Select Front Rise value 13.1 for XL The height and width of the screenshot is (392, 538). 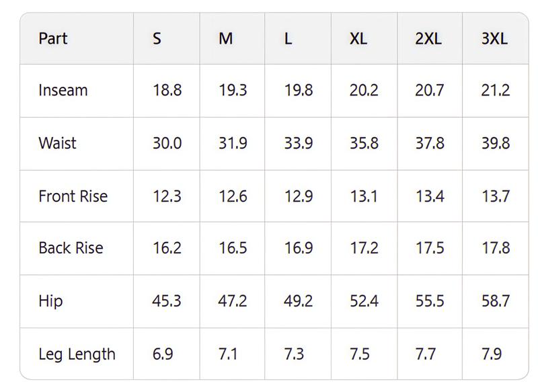click(x=363, y=196)
